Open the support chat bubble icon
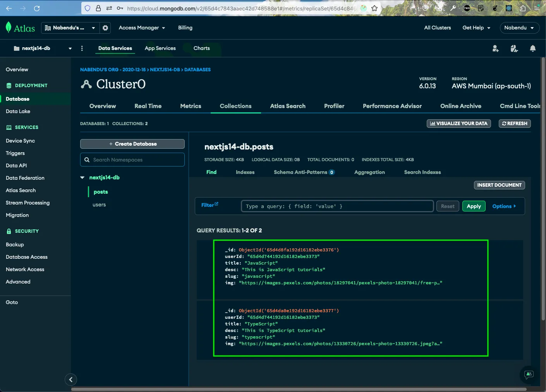The image size is (546, 392). click(x=529, y=375)
